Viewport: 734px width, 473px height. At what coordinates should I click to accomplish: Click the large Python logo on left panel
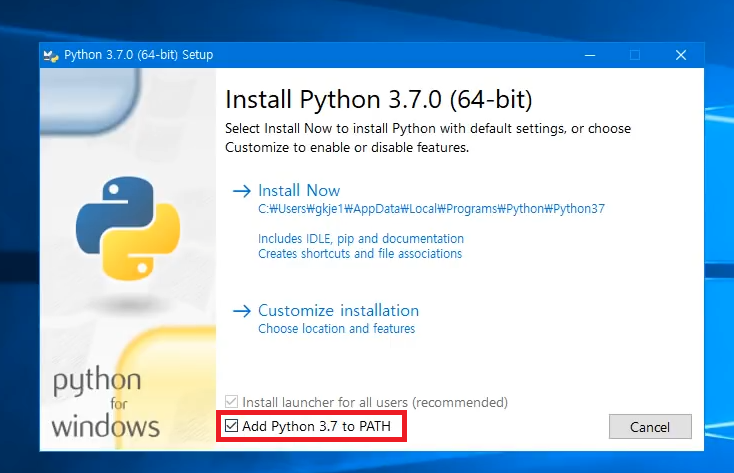[127, 227]
